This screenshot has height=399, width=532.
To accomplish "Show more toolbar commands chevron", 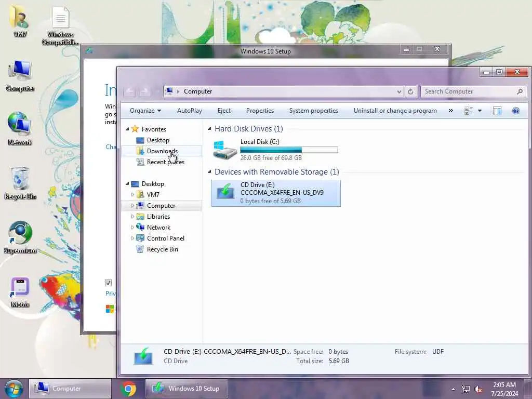I will [450, 111].
